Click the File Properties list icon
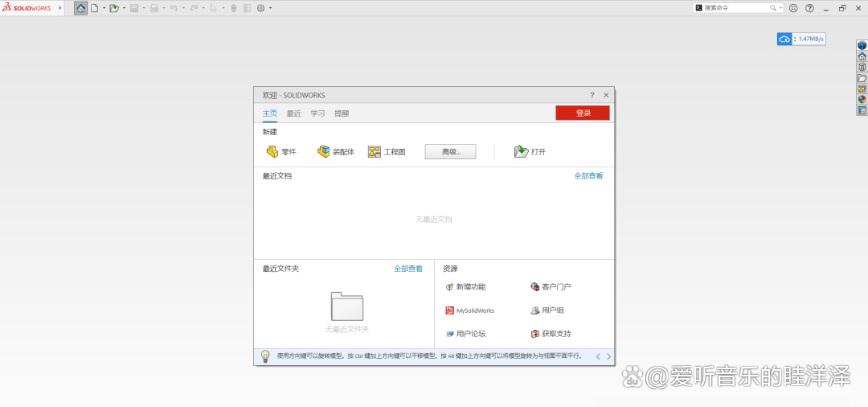The image size is (868, 407). 247,8
